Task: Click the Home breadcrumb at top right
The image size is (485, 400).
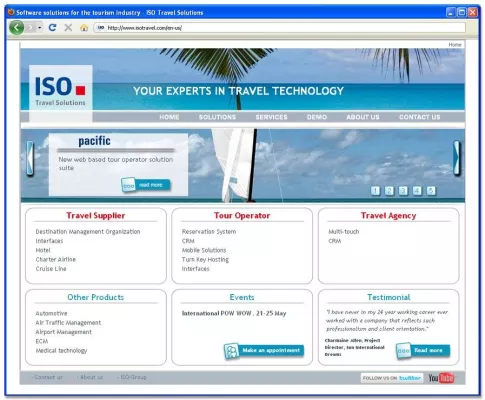Action: point(455,45)
